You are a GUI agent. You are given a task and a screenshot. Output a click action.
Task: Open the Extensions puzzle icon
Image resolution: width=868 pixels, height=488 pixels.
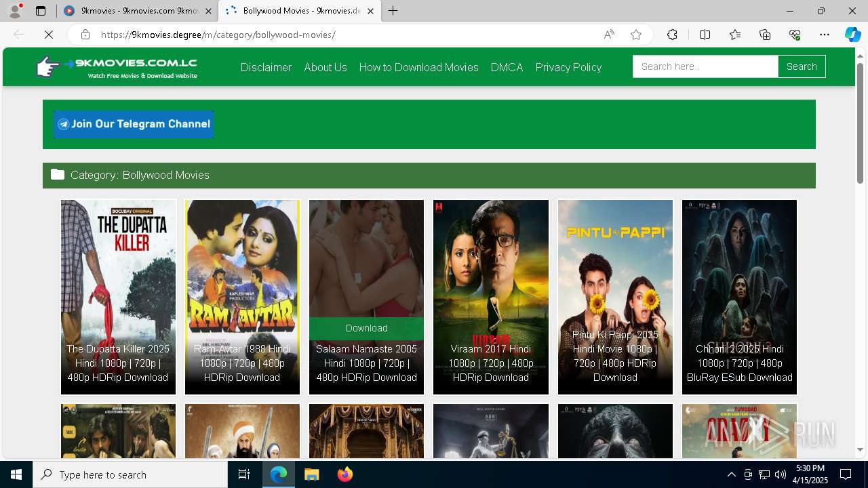pyautogui.click(x=672, y=35)
